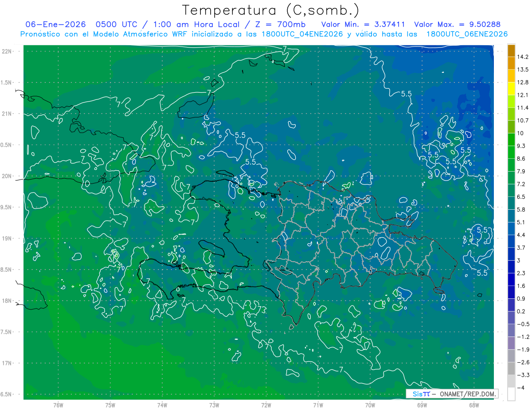532x411 pixels.
Task: Click 'Valor Min. = 3.37411' text
Action: pyautogui.click(x=364, y=24)
